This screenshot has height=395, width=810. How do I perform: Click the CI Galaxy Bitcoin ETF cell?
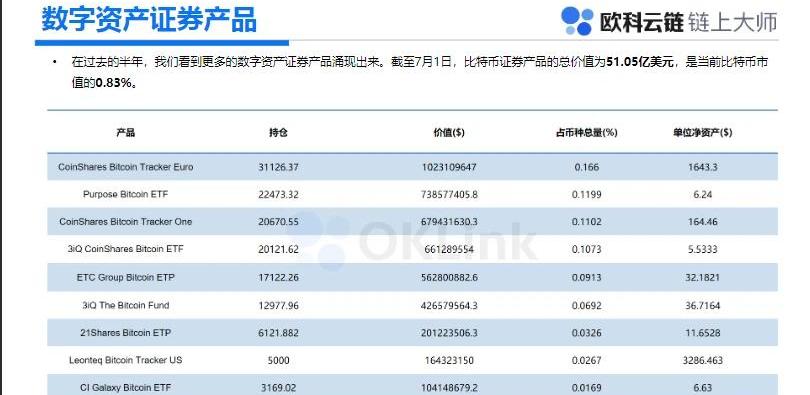126,387
